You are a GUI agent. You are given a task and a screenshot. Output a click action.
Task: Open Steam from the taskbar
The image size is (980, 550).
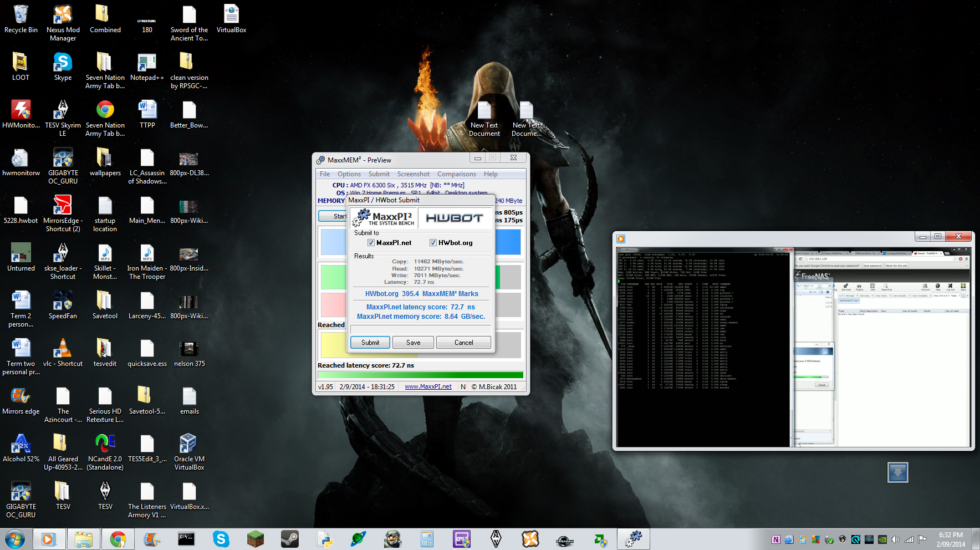point(289,539)
